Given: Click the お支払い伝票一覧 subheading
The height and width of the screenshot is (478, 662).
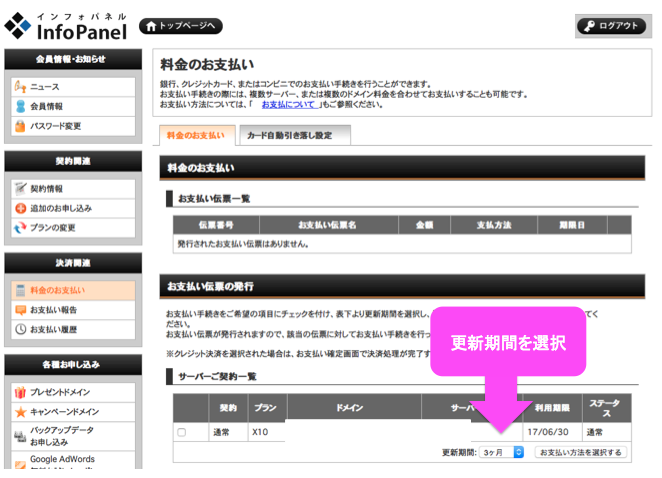Looking at the screenshot, I should tap(214, 198).
